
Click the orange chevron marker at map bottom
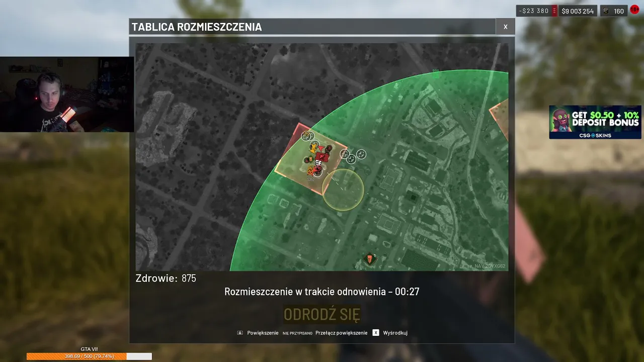pyautogui.click(x=371, y=259)
